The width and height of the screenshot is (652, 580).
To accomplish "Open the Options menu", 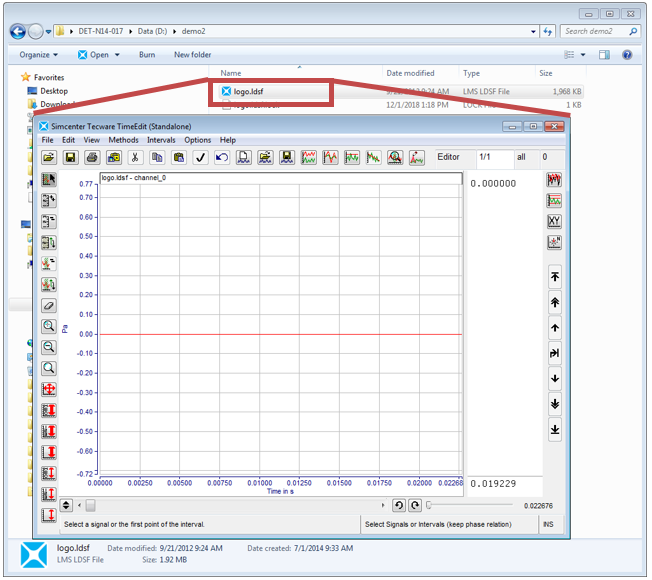I will pos(198,140).
